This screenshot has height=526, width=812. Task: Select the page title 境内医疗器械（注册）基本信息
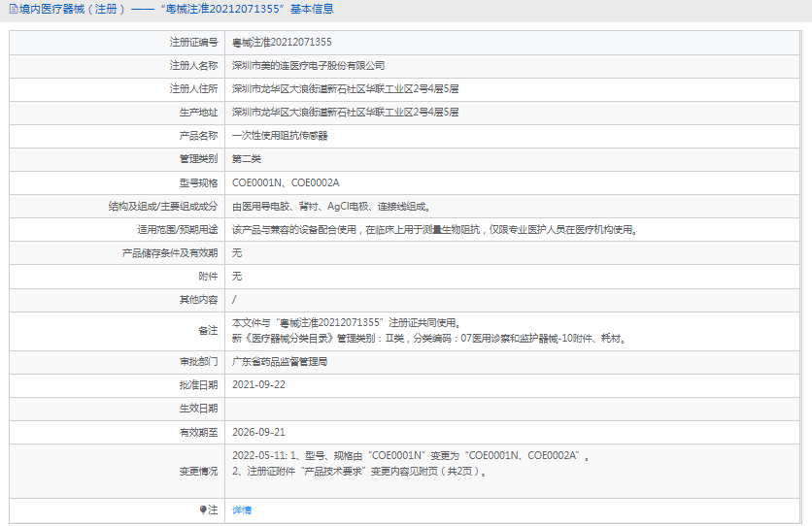(x=177, y=9)
